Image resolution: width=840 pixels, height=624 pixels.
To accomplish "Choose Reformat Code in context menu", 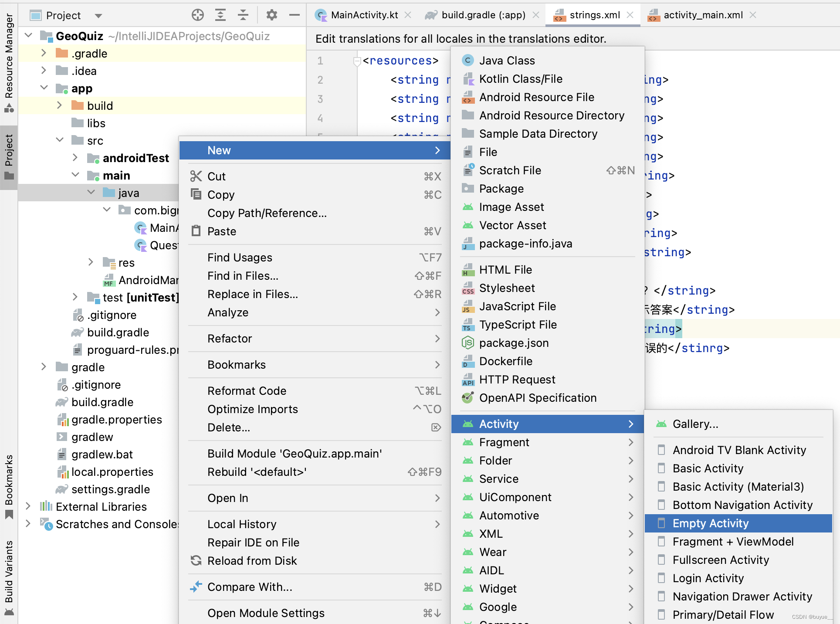I will tap(315, 391).
